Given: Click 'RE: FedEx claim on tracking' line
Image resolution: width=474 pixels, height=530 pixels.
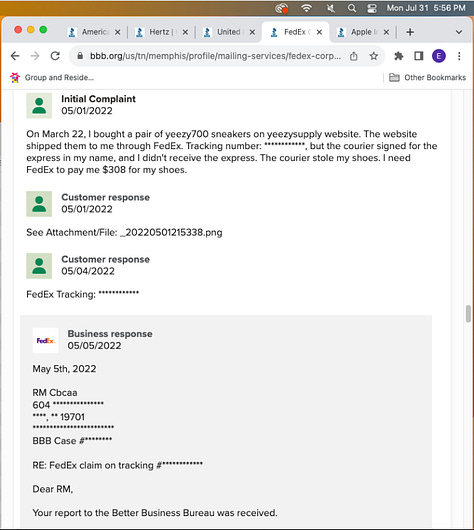Looking at the screenshot, I should point(118,465).
